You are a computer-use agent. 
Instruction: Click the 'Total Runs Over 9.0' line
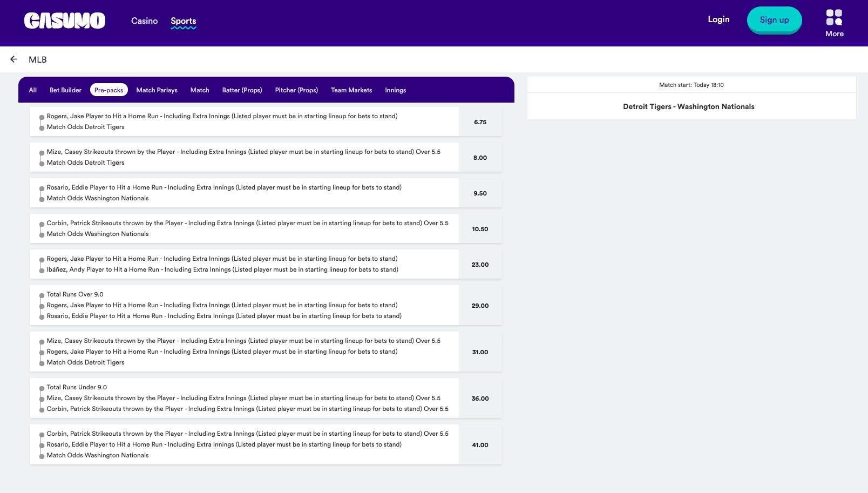coord(75,294)
